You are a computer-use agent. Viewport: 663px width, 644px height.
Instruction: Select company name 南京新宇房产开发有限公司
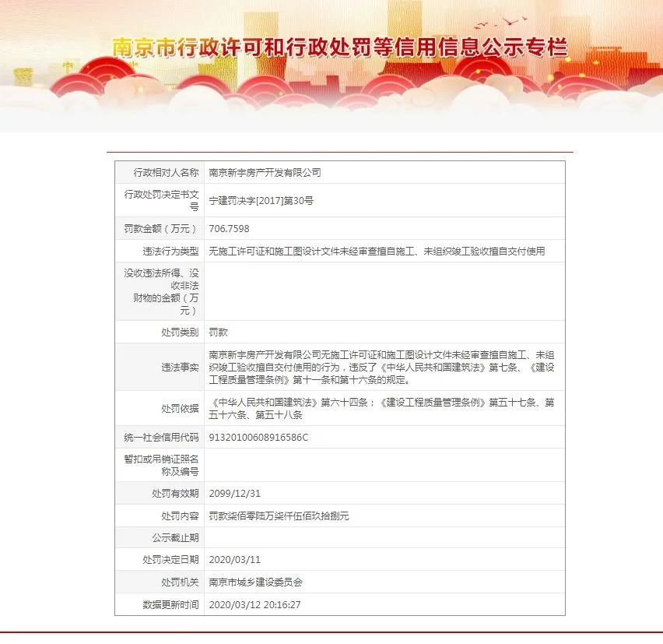[265, 173]
